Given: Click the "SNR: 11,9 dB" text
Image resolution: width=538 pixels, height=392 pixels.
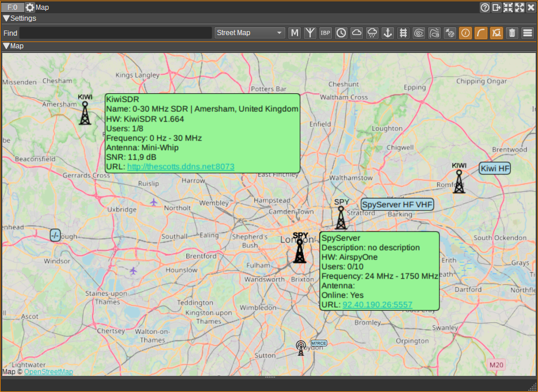Looking at the screenshot, I should [131, 157].
